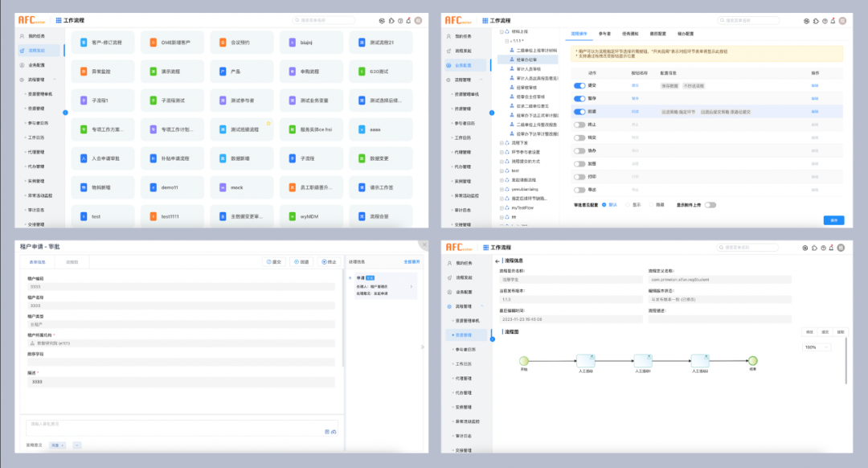Click 编辑 link in the 提交 row
Screen dimensions: 868x468
tap(815, 86)
